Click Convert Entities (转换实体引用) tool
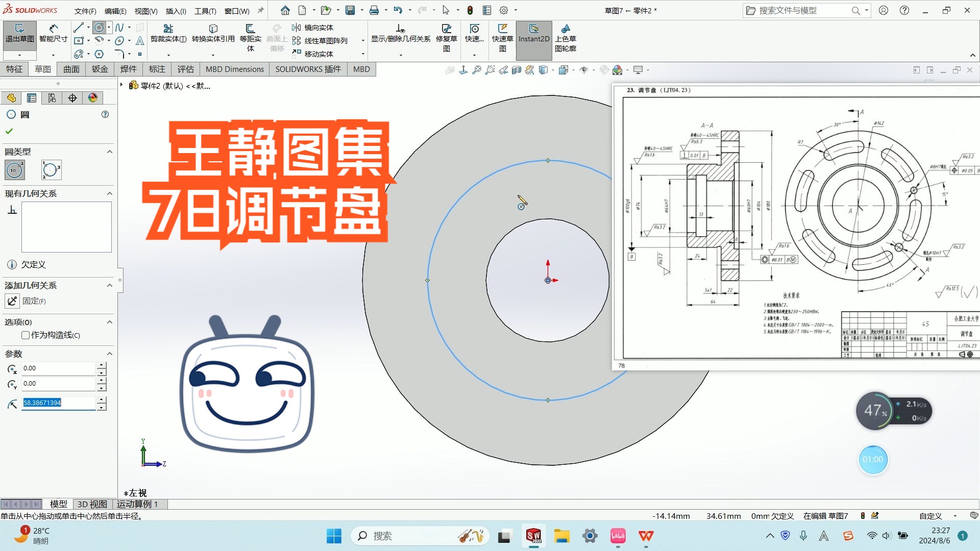 click(x=213, y=34)
